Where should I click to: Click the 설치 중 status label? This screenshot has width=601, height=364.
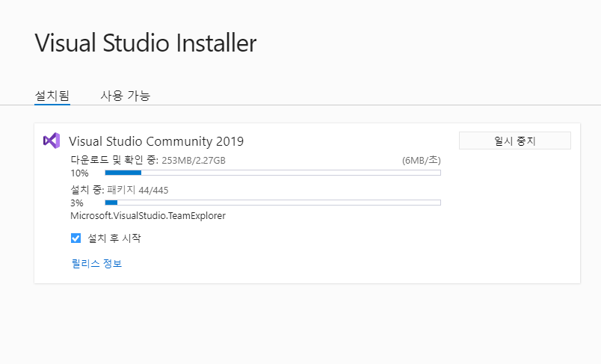coord(87,190)
